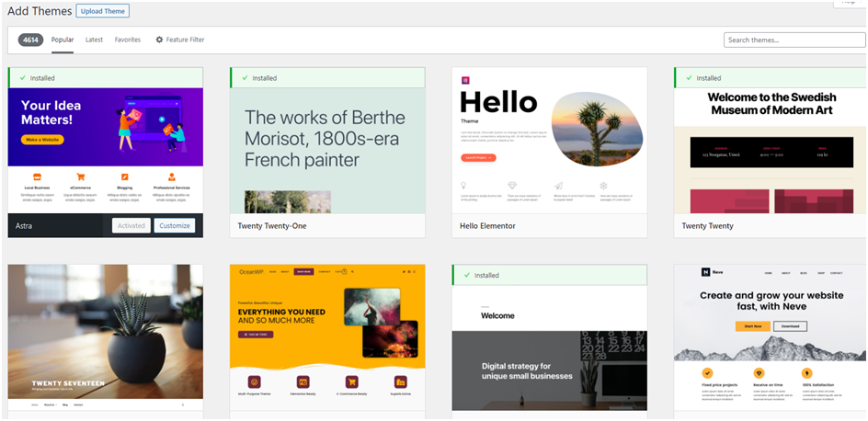Click the Search themes input field

pyautogui.click(x=794, y=40)
